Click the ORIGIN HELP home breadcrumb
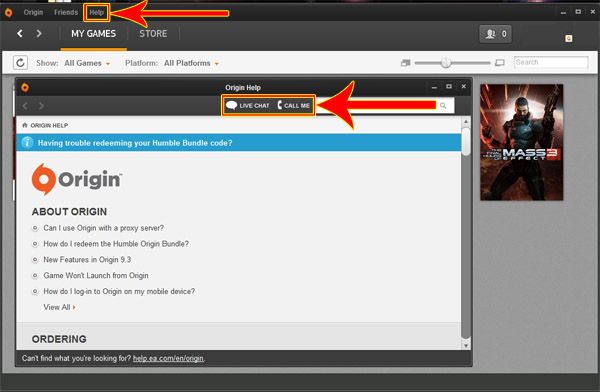This screenshot has height=392, width=600. click(45, 125)
